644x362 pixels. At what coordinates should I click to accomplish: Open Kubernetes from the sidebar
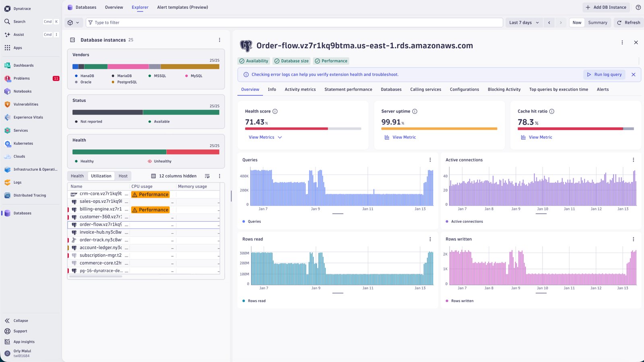23,143
